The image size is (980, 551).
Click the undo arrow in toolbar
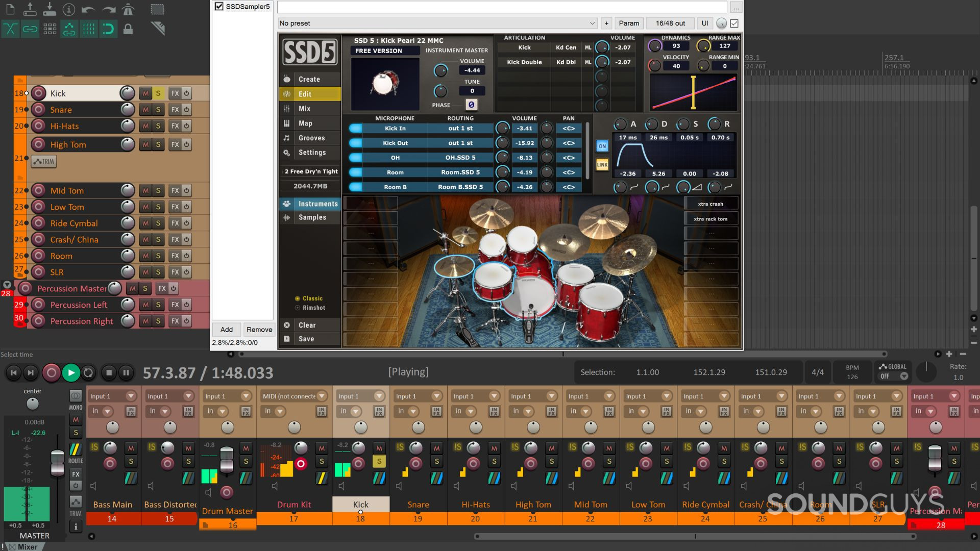click(88, 9)
